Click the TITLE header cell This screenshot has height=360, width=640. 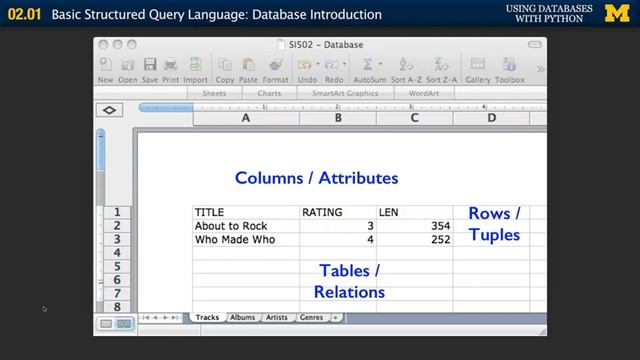coord(246,212)
